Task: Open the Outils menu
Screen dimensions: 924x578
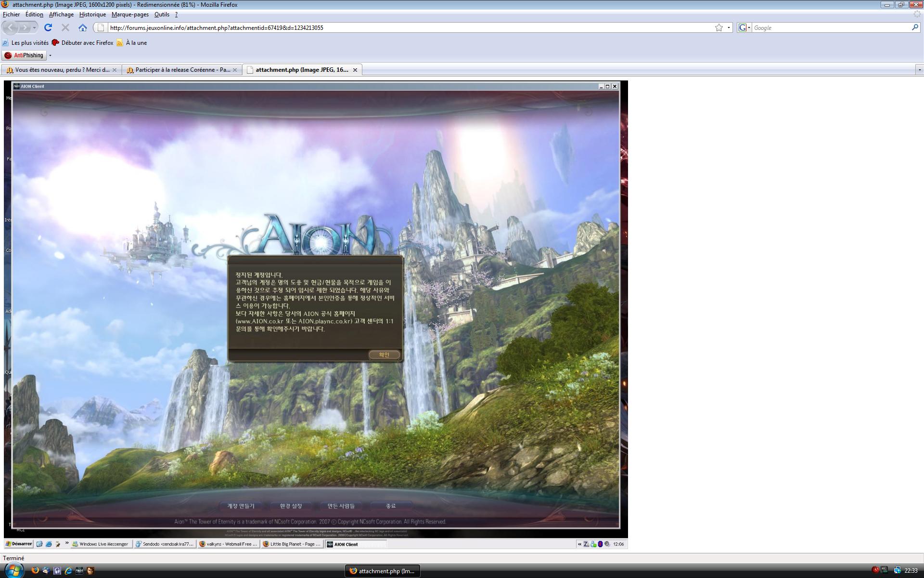Action: (162, 14)
